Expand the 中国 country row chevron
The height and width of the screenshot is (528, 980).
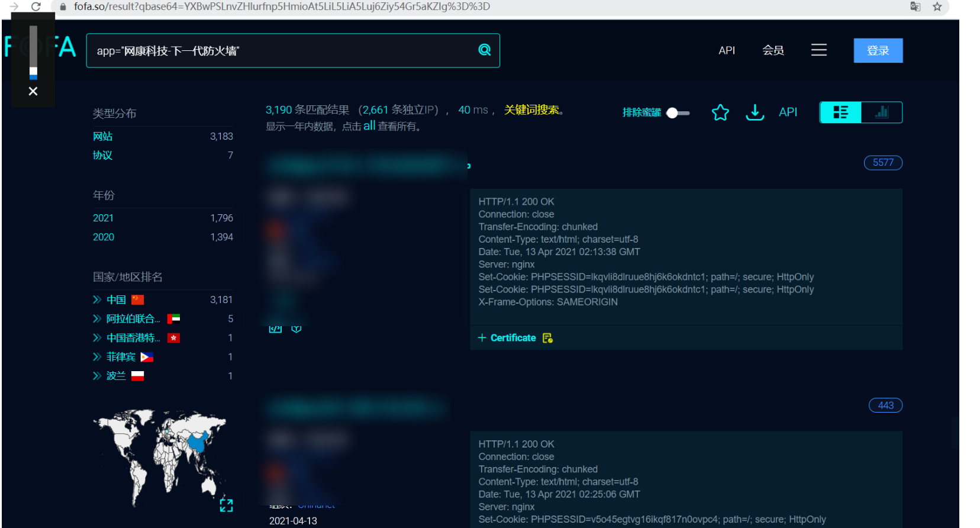coord(97,300)
